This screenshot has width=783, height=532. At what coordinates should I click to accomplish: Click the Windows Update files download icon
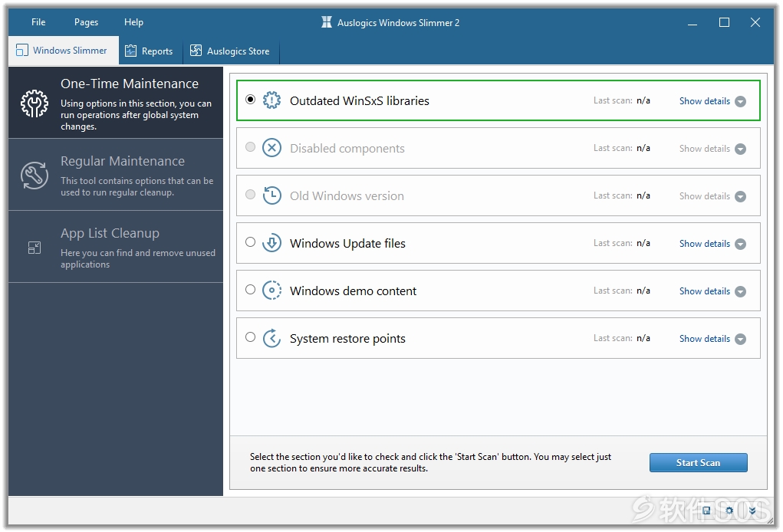271,243
